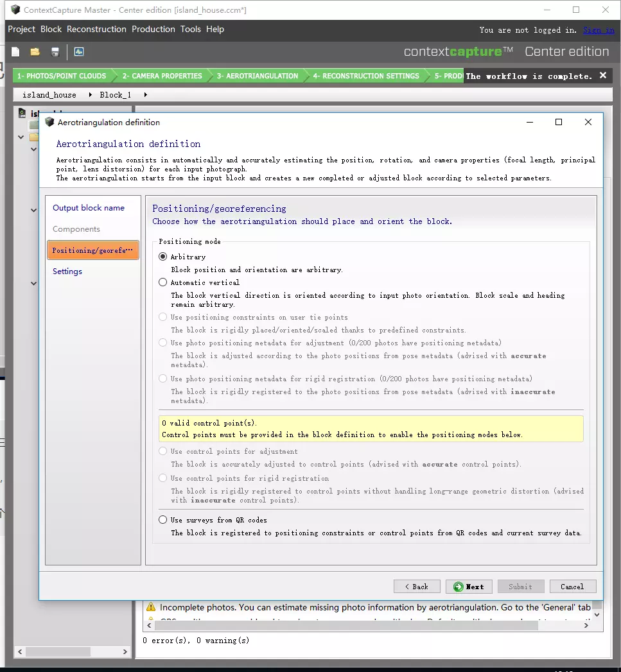Open the Project menu
Viewport: 621px width, 672px height.
coord(21,29)
